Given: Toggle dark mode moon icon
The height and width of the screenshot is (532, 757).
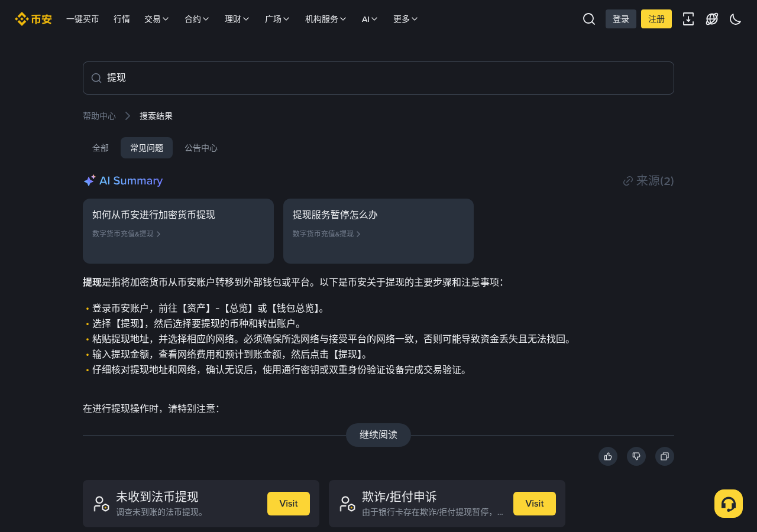Looking at the screenshot, I should point(736,19).
